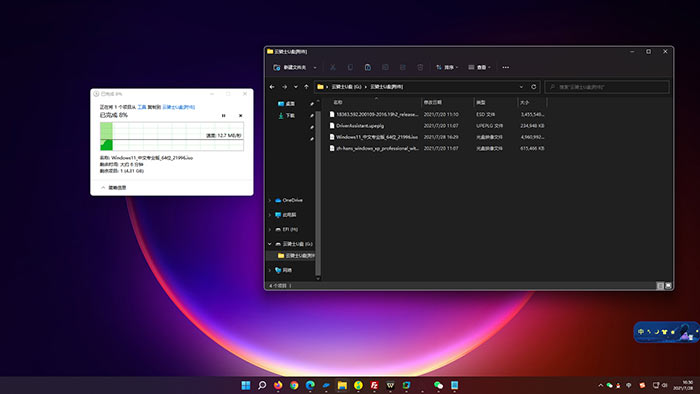Open the recent locations dropdown arrow
This screenshot has width=700, height=394.
point(296,87)
